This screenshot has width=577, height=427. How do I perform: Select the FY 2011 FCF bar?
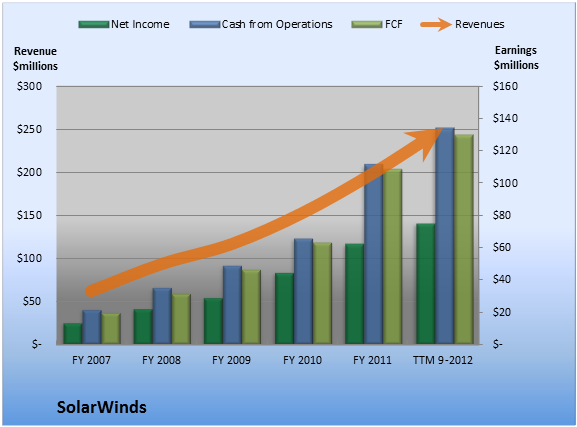(393, 257)
